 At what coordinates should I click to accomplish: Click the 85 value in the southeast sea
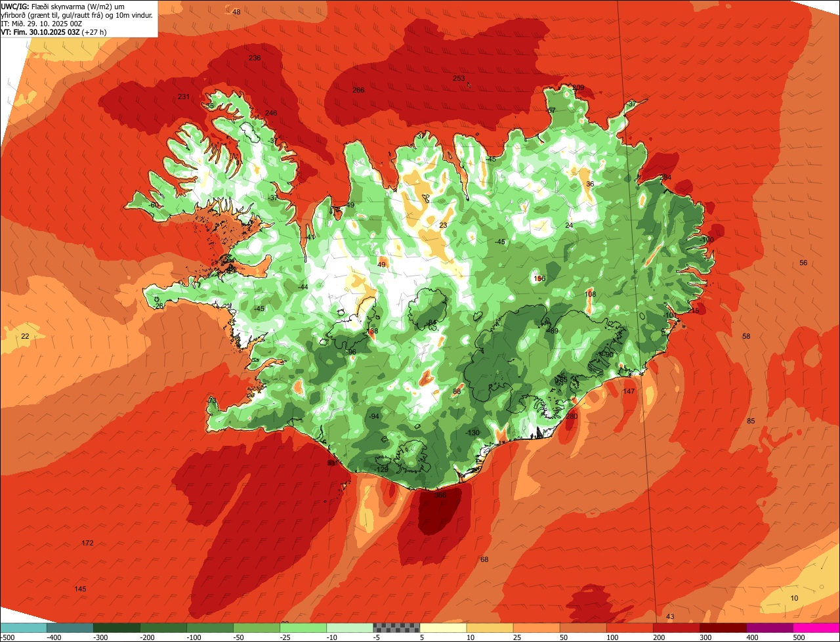pyautogui.click(x=751, y=421)
